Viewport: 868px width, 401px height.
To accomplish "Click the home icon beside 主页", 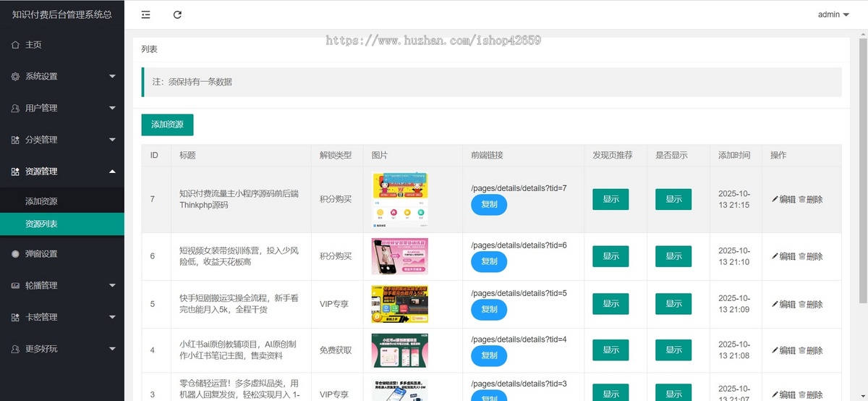I will coord(16,45).
